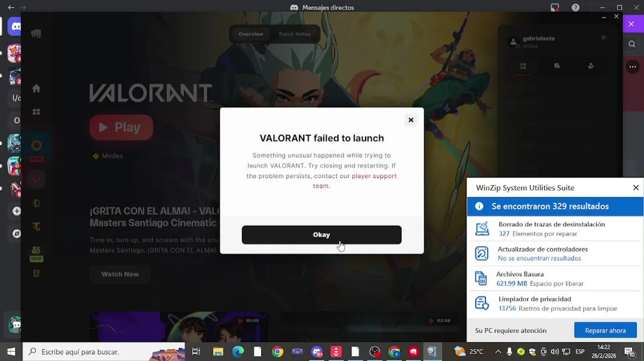Show hidden system tray icons
This screenshot has height=361, width=644.
tap(498, 352)
